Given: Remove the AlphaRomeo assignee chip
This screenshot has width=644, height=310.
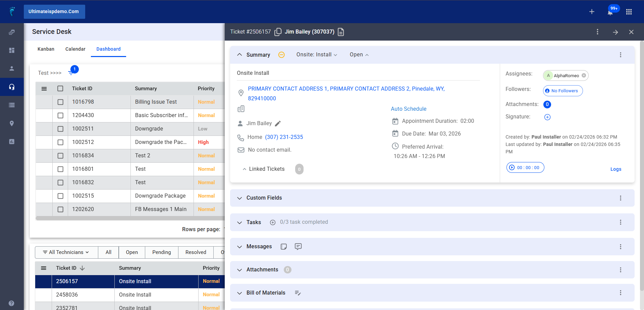Looking at the screenshot, I should pos(584,75).
